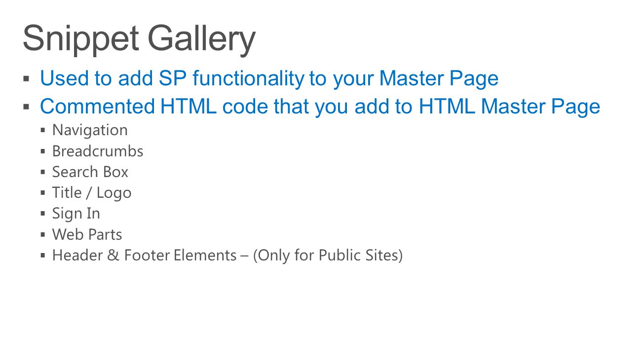The height and width of the screenshot is (362, 644).
Task: Click the small bullet beside Web Parts
Action: [x=43, y=235]
